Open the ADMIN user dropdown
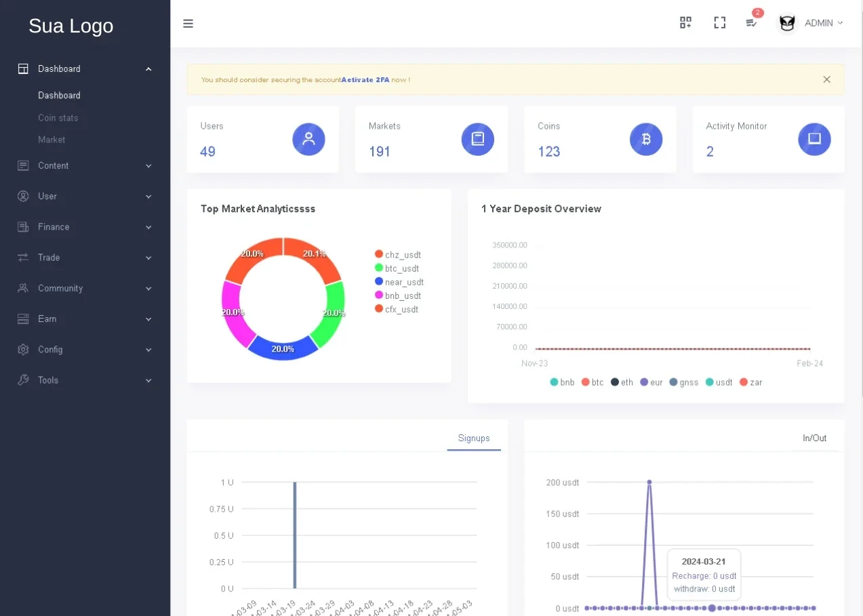Screen dimensions: 863x616 coord(810,23)
